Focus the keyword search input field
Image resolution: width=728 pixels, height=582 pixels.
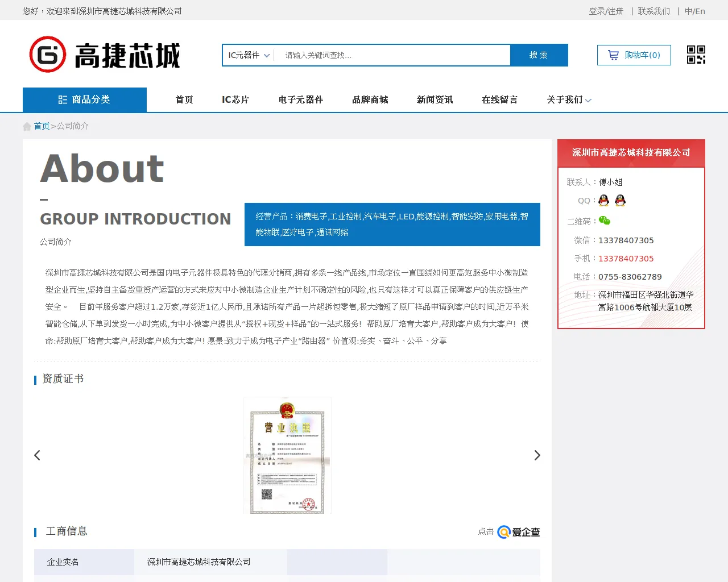coord(392,55)
